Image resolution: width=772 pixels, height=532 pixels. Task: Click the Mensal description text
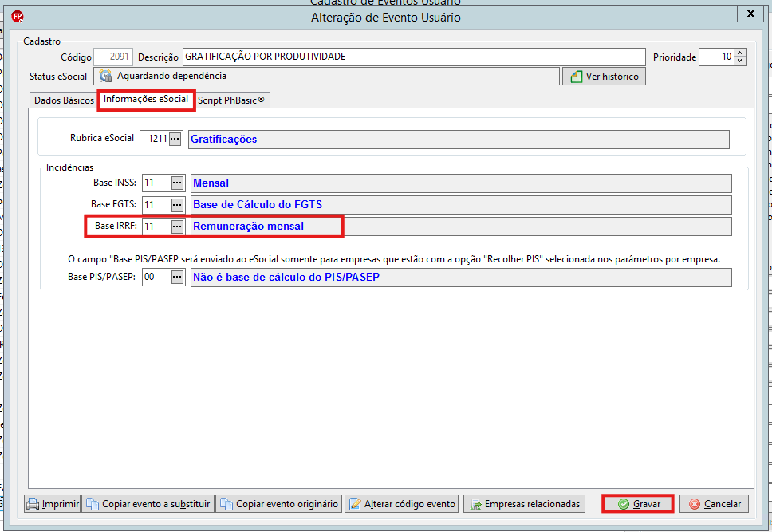[211, 183]
